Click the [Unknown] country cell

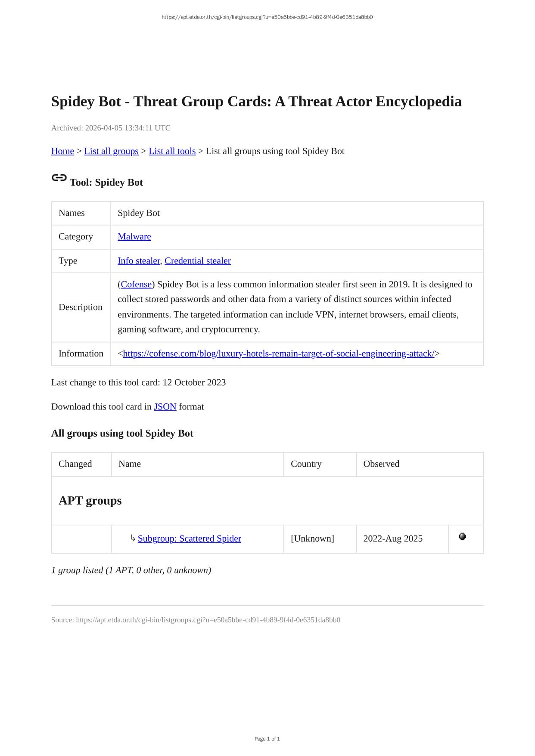click(x=312, y=539)
